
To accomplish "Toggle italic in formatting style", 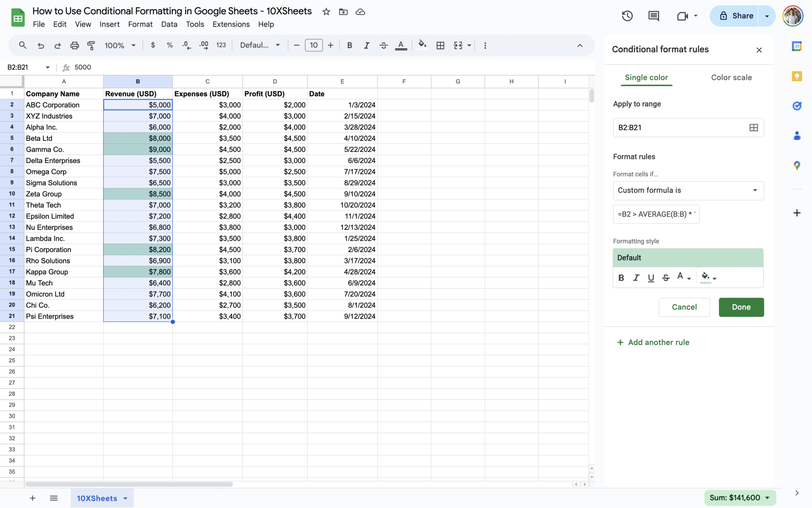I will [636, 278].
